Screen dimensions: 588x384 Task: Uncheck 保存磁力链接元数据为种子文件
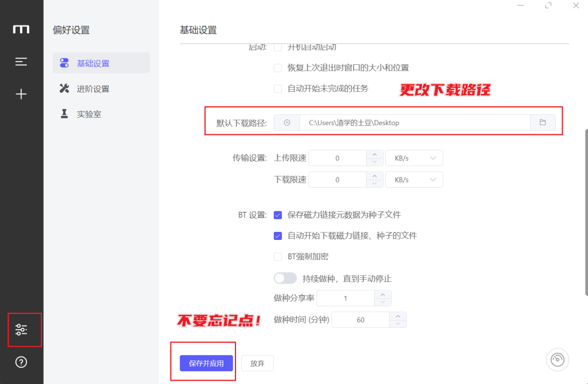(278, 215)
